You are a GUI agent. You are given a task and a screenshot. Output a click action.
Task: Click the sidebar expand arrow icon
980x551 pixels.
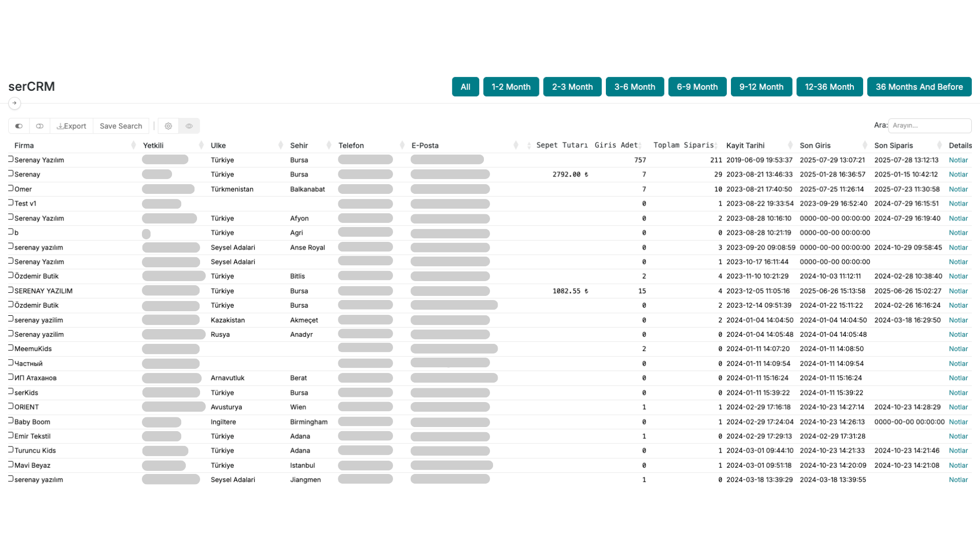pos(14,103)
